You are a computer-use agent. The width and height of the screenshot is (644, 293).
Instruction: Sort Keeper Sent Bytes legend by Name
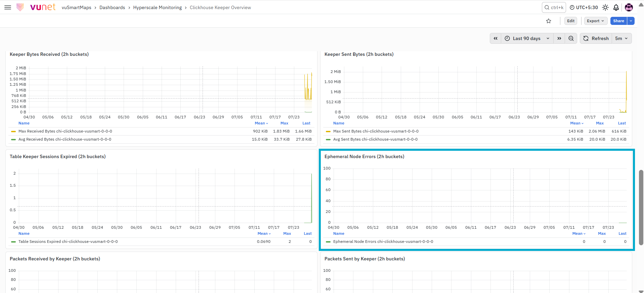click(339, 123)
